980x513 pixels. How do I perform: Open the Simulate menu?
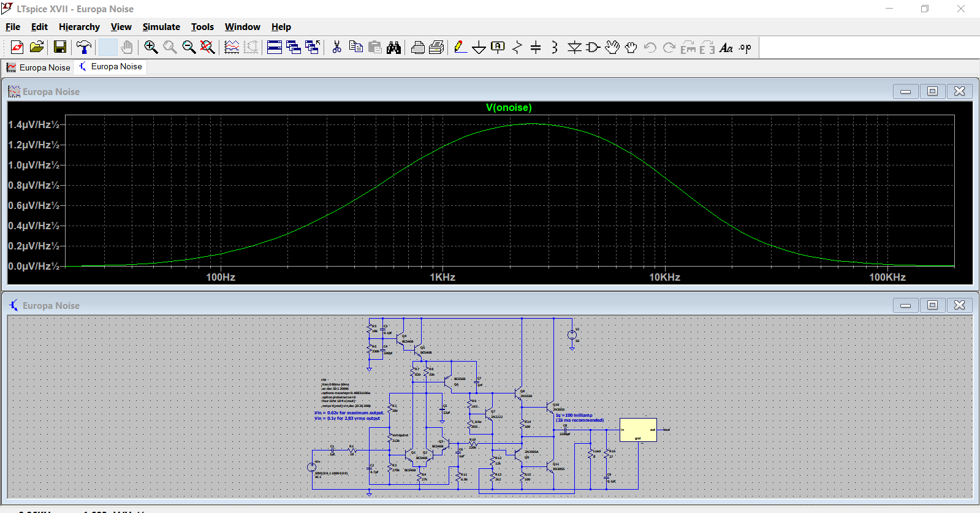pos(161,27)
